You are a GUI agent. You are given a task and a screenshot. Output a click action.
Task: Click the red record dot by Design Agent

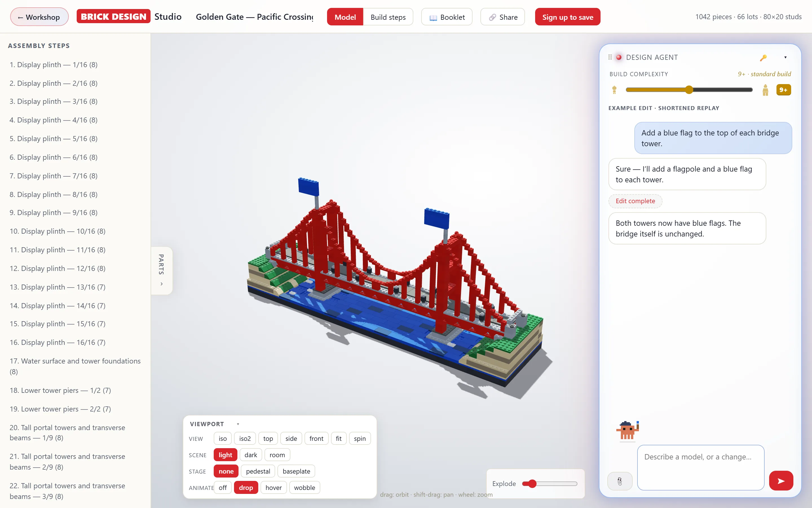point(619,57)
